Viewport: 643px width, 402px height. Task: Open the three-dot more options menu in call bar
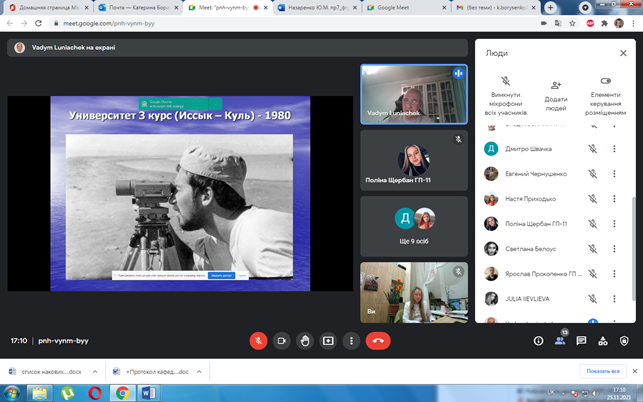coord(350,340)
